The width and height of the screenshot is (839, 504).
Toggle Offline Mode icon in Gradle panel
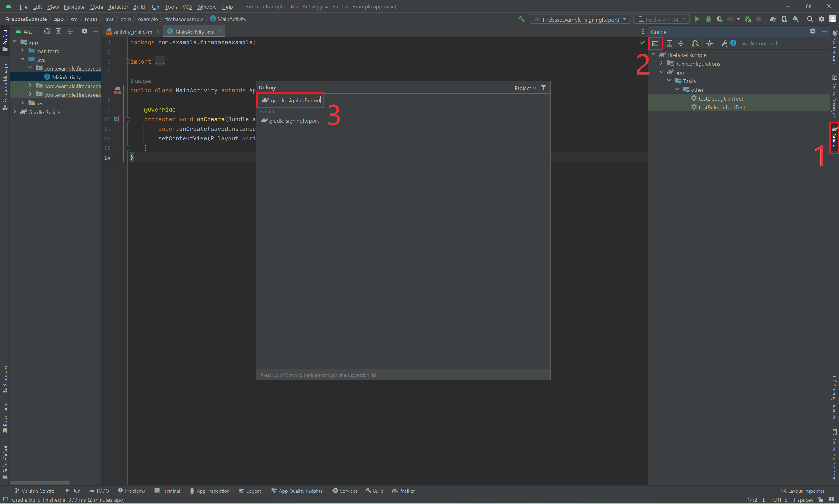(710, 43)
